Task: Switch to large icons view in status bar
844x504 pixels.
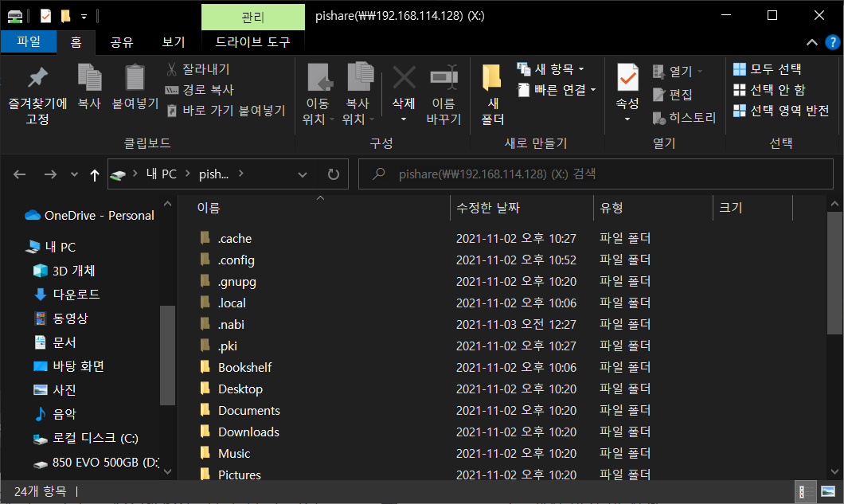Action: coord(828,491)
